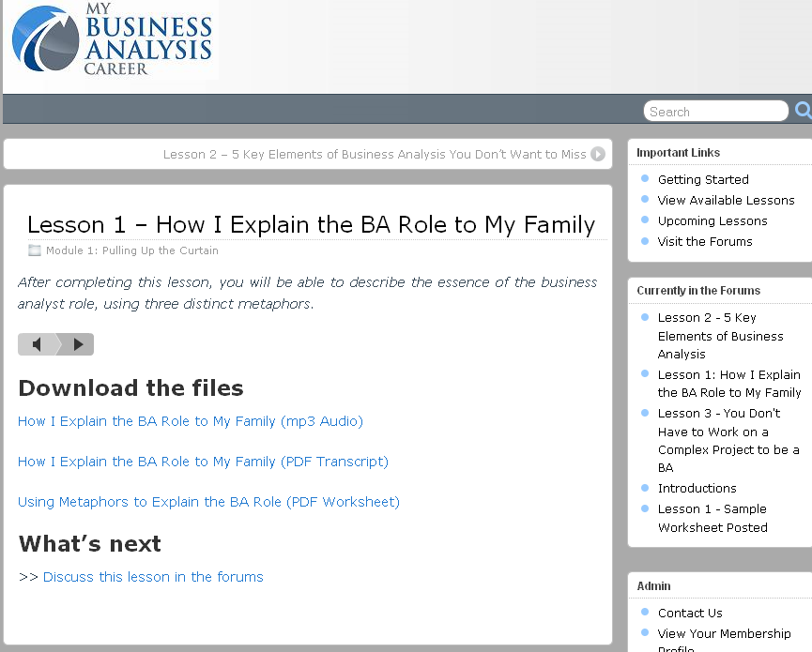Open Getting Started in Important Links
The width and height of the screenshot is (812, 652).
(x=703, y=179)
